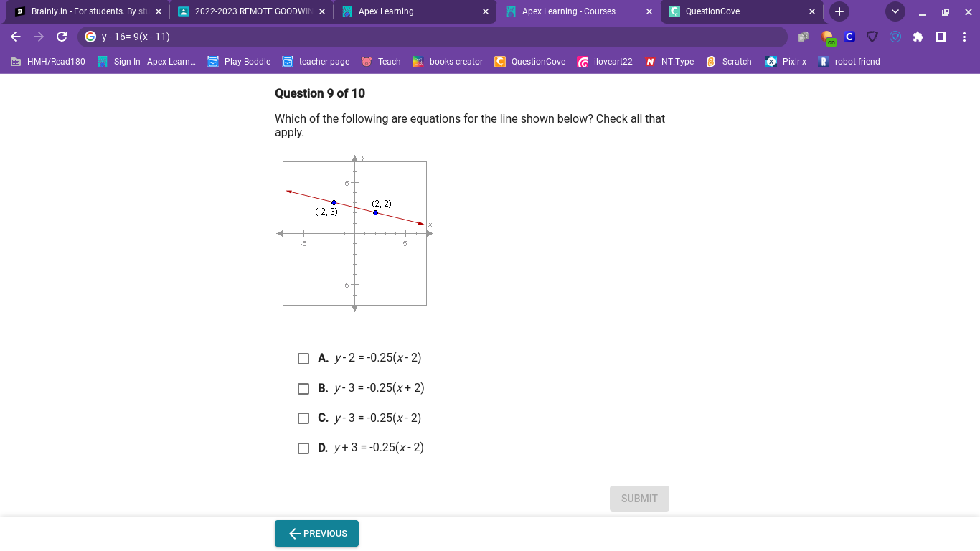Image resolution: width=980 pixels, height=551 pixels.
Task: Click the PREVIOUS button
Action: 316,534
